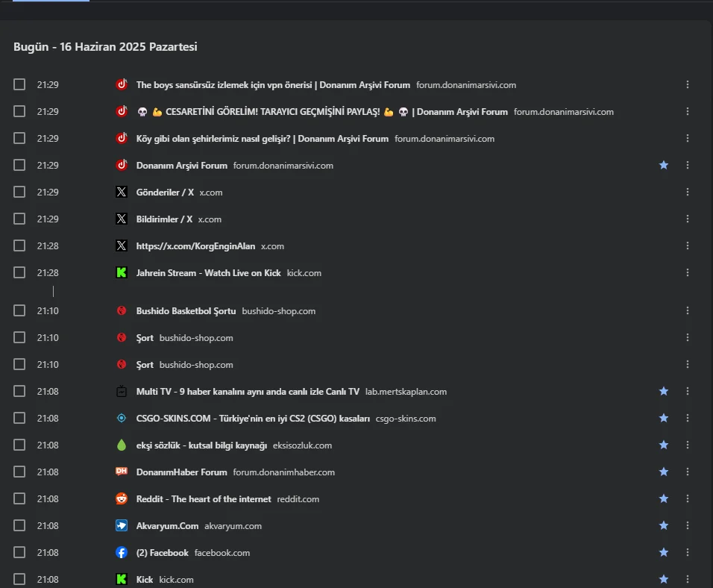Click the Kick favicon beside Jahrein Stream entry
The width and height of the screenshot is (713, 588).
122,273
